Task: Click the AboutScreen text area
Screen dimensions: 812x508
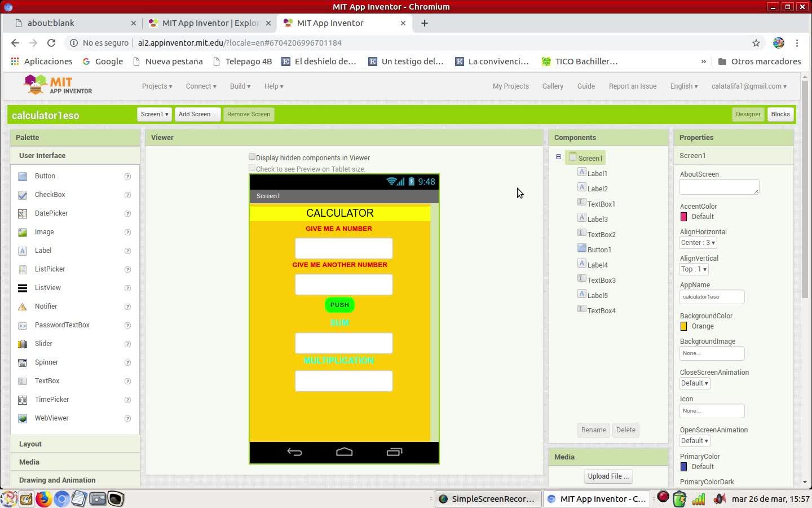Action: [719, 187]
